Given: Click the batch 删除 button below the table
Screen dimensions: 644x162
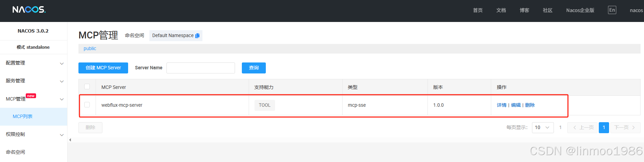Looking at the screenshot, I should point(90,128).
